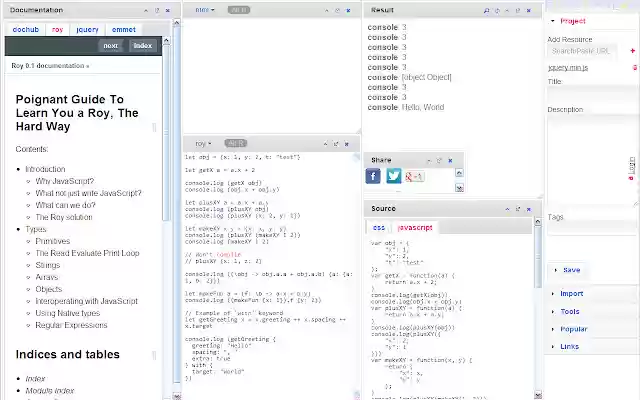Click the Google +1 share button
Screen dimensions: 640x400
[415, 176]
